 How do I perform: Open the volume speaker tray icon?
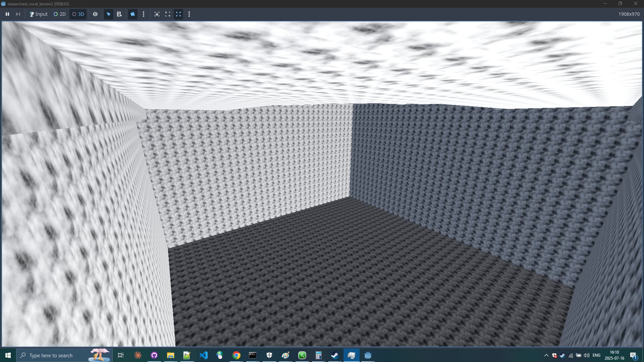coord(587,355)
